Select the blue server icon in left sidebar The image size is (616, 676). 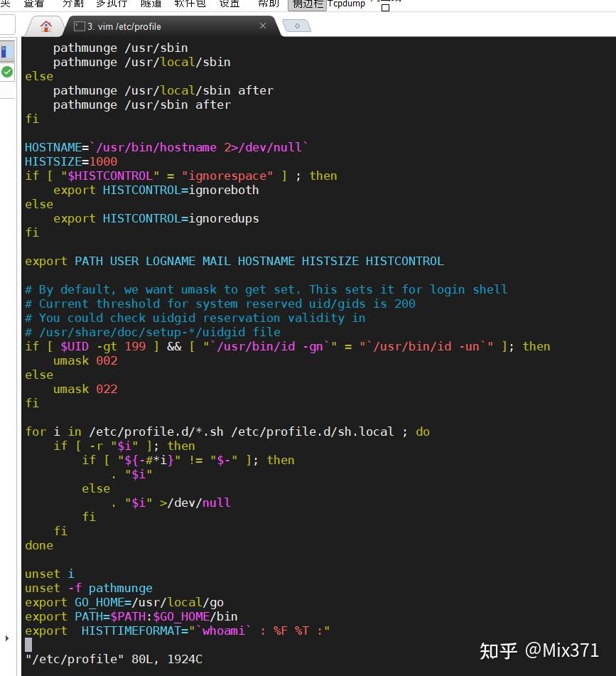(x=7, y=51)
